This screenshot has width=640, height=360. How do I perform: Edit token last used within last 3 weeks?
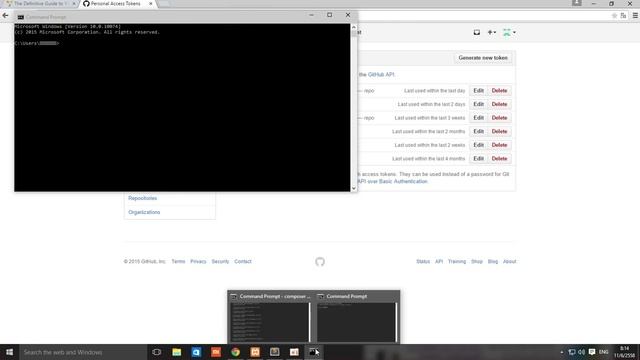click(478, 118)
